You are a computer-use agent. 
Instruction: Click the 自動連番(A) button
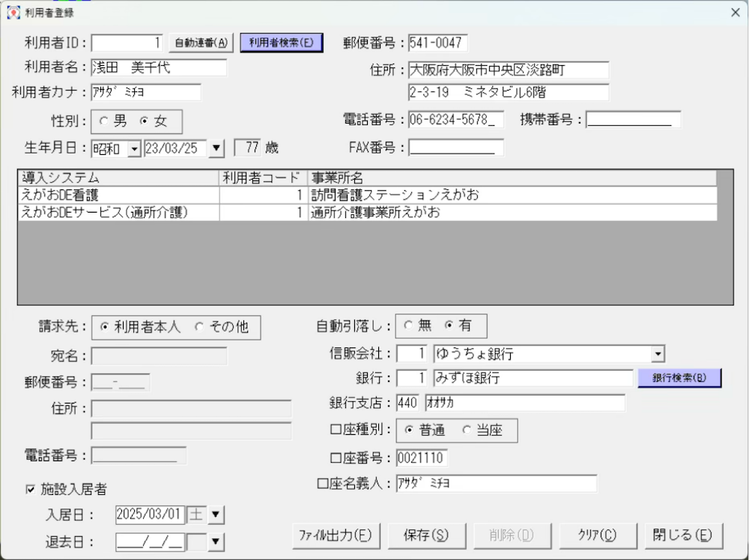[x=201, y=43]
